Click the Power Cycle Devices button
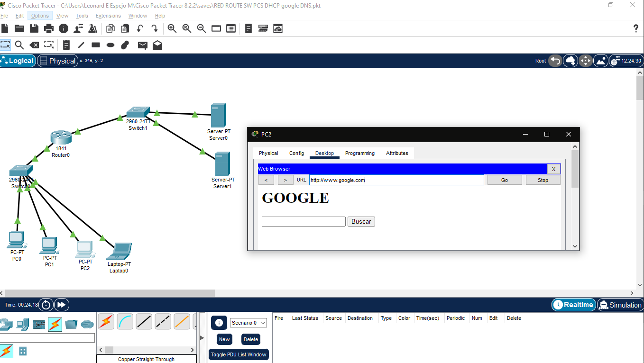The width and height of the screenshot is (644, 363). [46, 305]
